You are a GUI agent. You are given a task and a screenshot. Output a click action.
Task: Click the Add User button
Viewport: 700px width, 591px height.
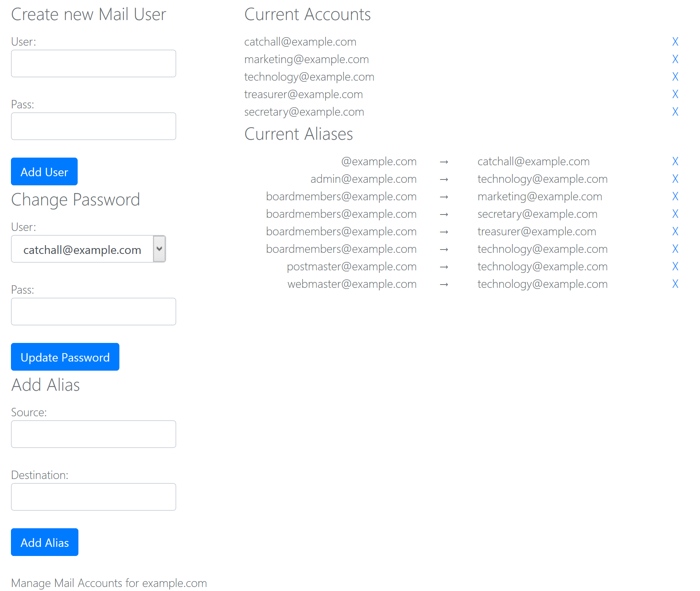click(x=44, y=171)
